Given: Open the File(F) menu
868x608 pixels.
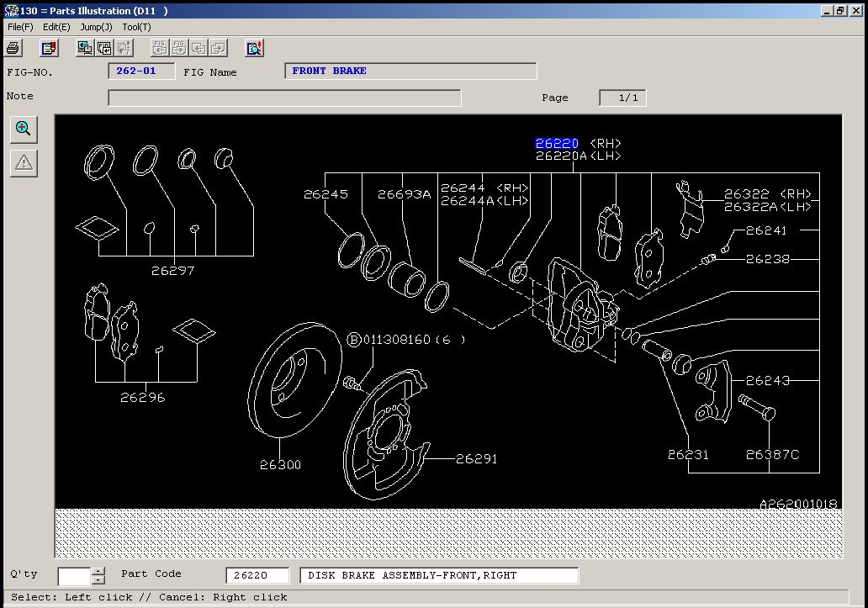Looking at the screenshot, I should point(20,27).
